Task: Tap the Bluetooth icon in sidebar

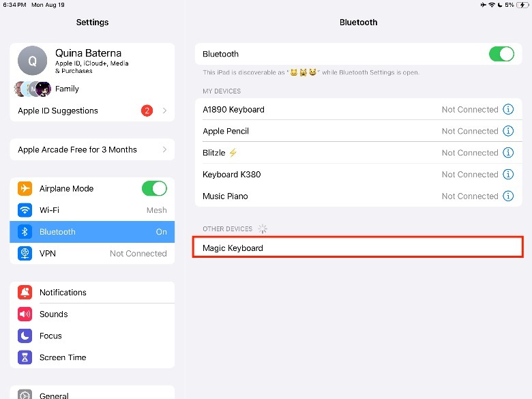Action: pyautogui.click(x=25, y=232)
